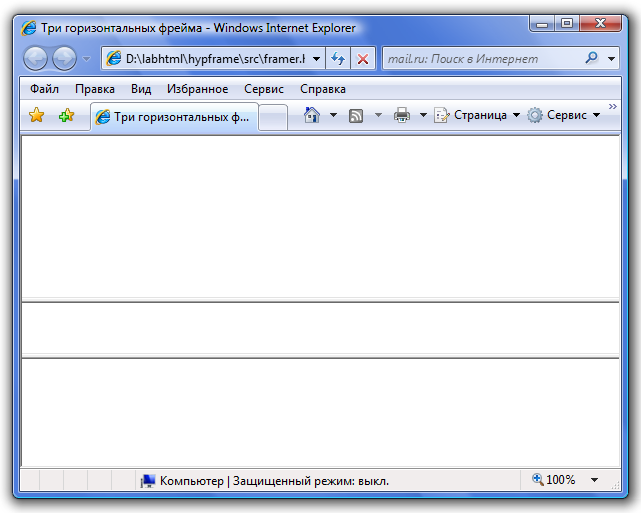Click the Back navigation arrow
This screenshot has height=513, width=641.
click(36, 58)
